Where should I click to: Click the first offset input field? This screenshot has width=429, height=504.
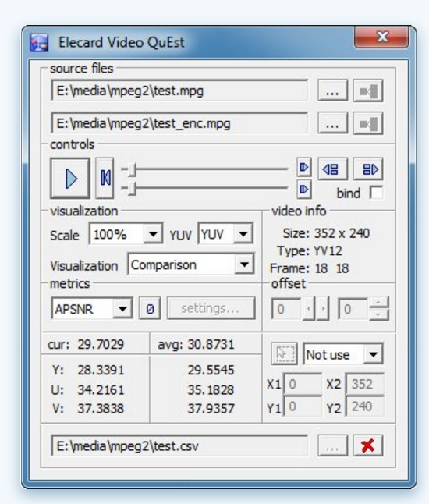coord(286,309)
